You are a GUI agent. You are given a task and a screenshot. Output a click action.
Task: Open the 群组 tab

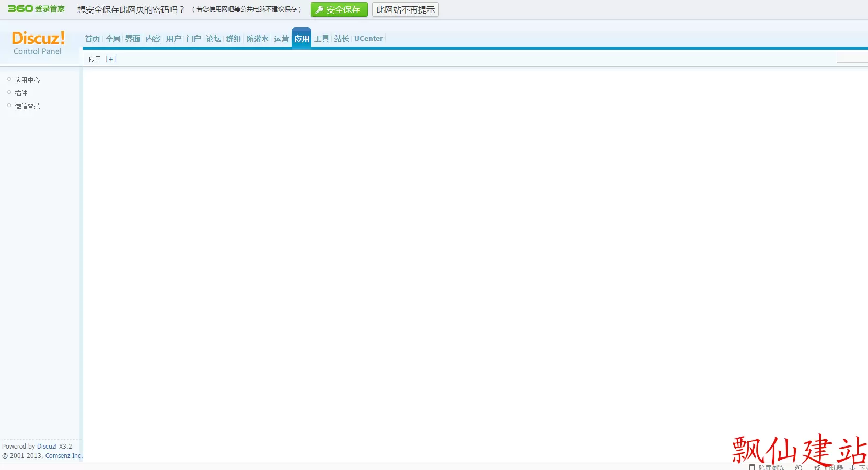[x=234, y=39]
